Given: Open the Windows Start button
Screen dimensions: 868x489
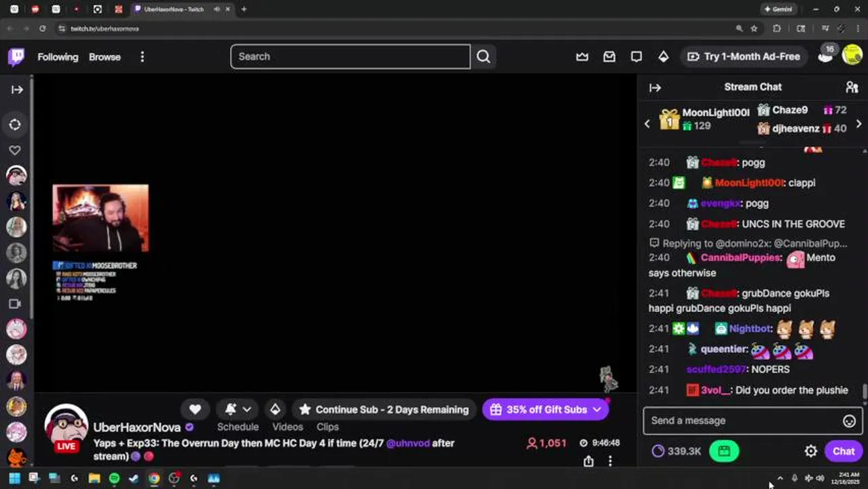Looking at the screenshot, I should click(x=14, y=478).
